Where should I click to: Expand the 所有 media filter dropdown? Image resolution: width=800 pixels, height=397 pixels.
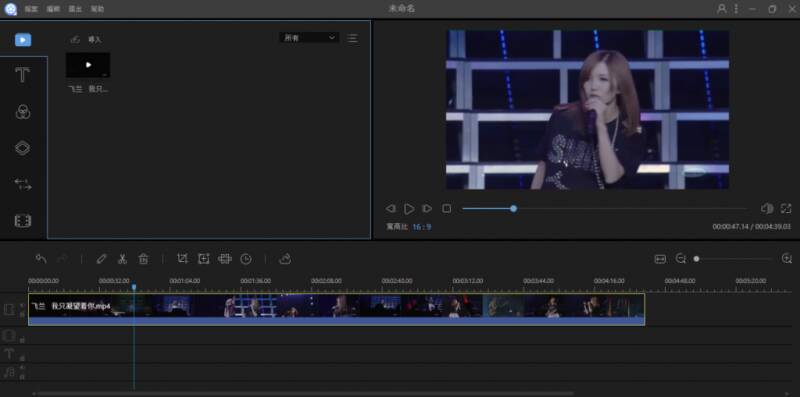pos(309,38)
